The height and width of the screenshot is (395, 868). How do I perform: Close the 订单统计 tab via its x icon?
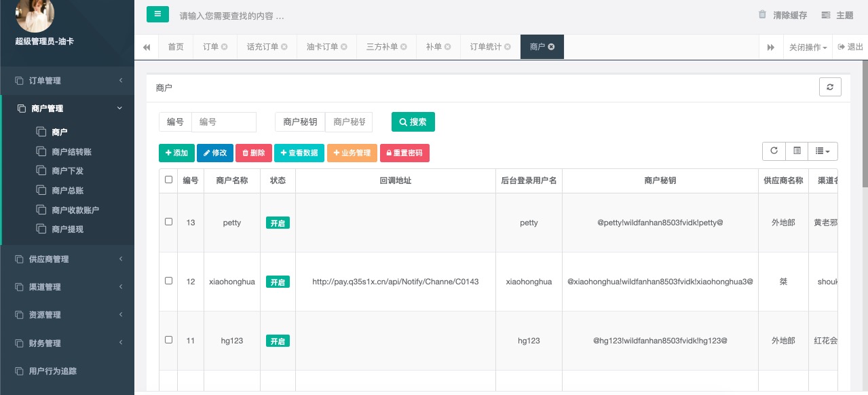[509, 47]
